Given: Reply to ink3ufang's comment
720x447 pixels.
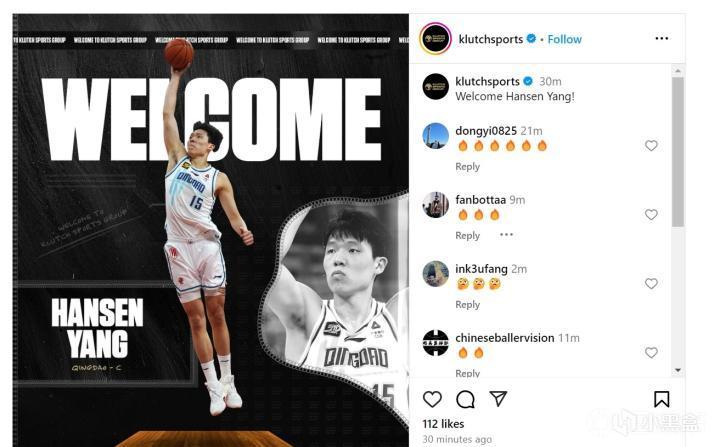Looking at the screenshot, I should pos(467,304).
